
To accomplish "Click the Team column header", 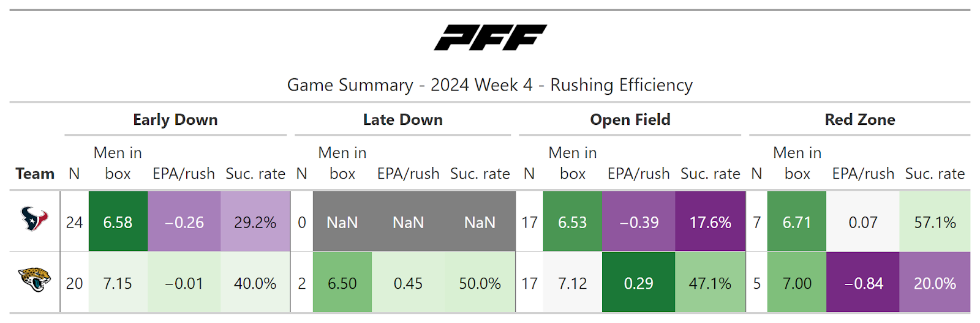I will pyautogui.click(x=35, y=174).
